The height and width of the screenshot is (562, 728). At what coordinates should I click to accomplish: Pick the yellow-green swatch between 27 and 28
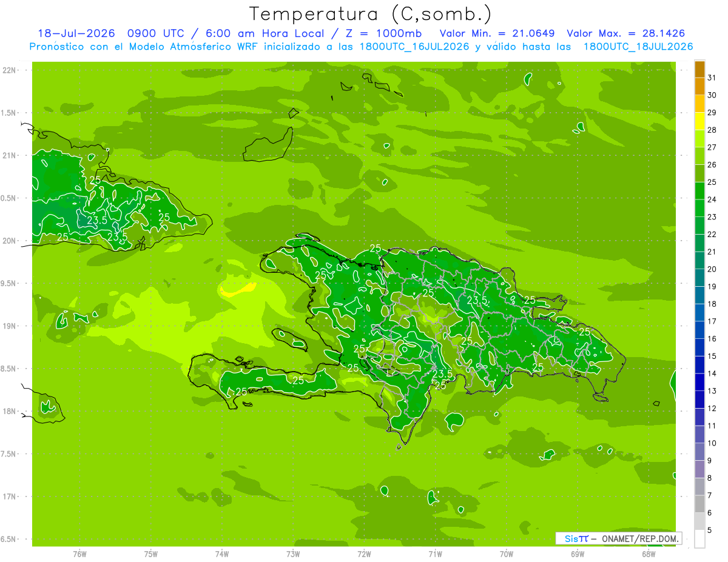click(699, 139)
